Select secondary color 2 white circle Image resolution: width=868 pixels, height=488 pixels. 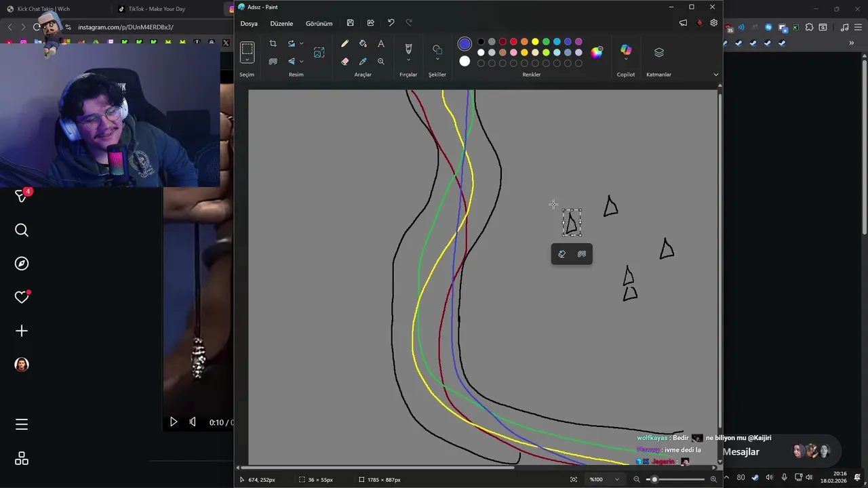pos(465,61)
